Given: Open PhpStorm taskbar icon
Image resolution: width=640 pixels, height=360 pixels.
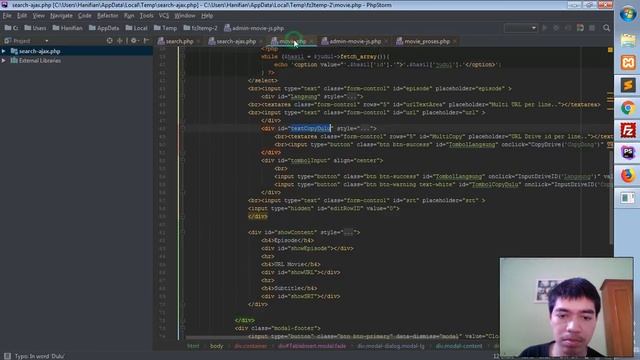Looking at the screenshot, I should (x=628, y=153).
